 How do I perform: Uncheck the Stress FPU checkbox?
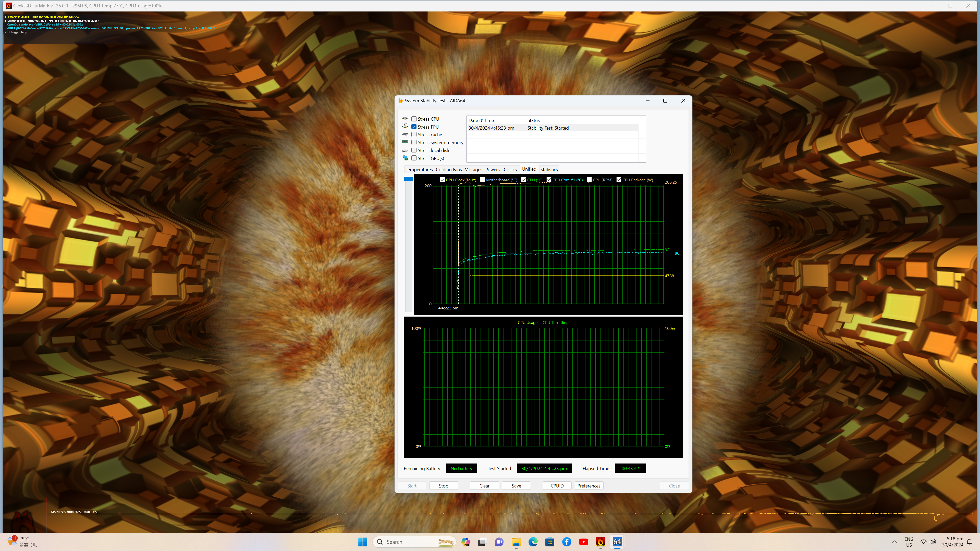(414, 127)
